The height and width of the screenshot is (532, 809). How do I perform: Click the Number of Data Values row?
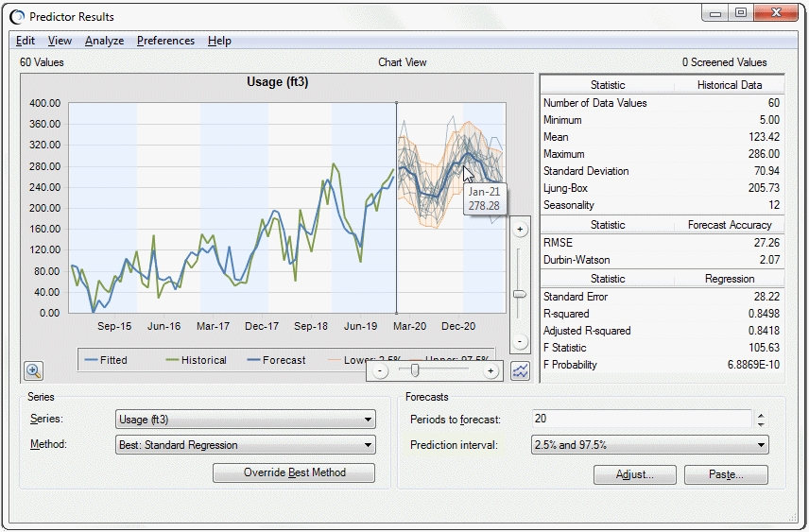click(x=662, y=103)
